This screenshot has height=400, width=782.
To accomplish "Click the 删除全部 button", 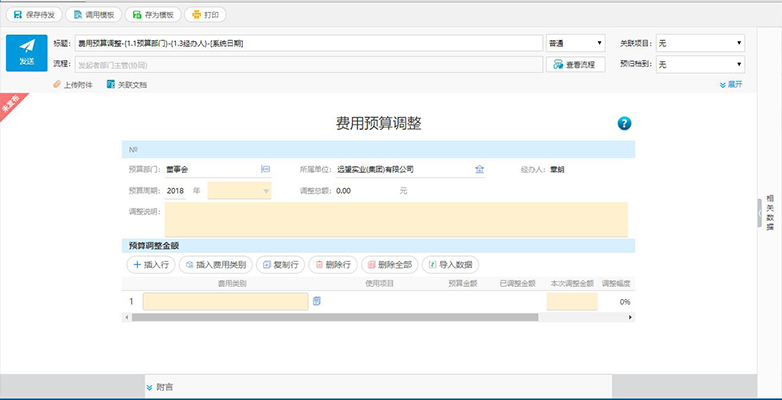I will [390, 265].
